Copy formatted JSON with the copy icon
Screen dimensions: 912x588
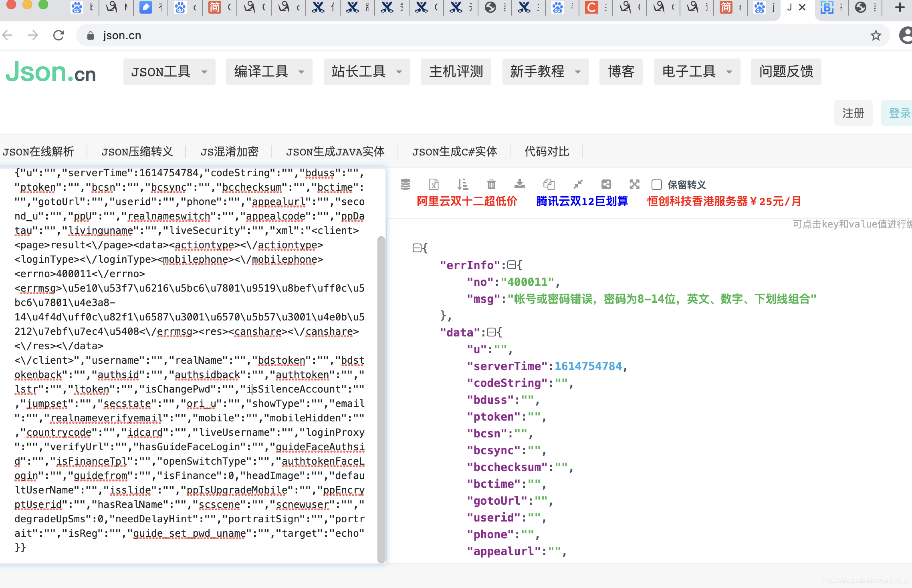click(549, 184)
